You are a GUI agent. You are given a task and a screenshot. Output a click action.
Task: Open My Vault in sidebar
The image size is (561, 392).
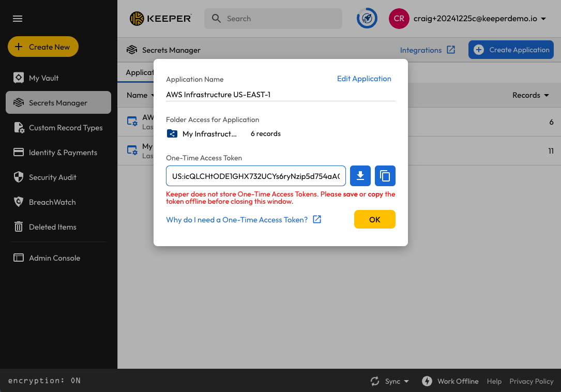pos(43,78)
